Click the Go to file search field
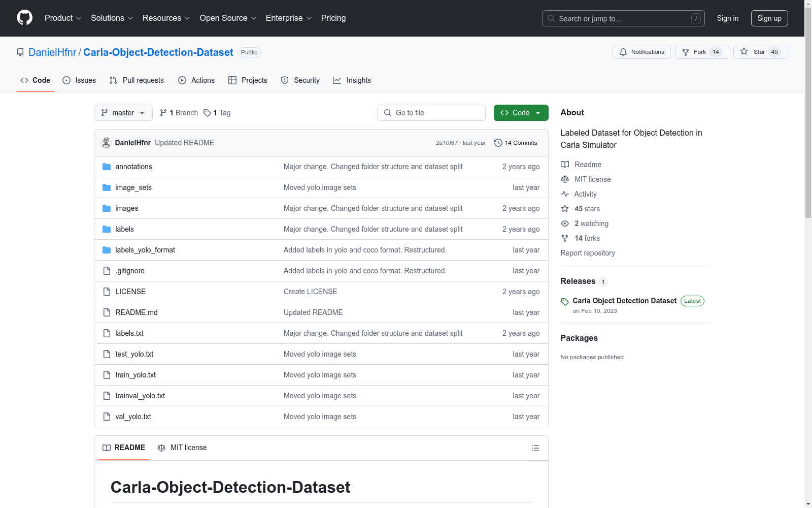 click(x=431, y=113)
